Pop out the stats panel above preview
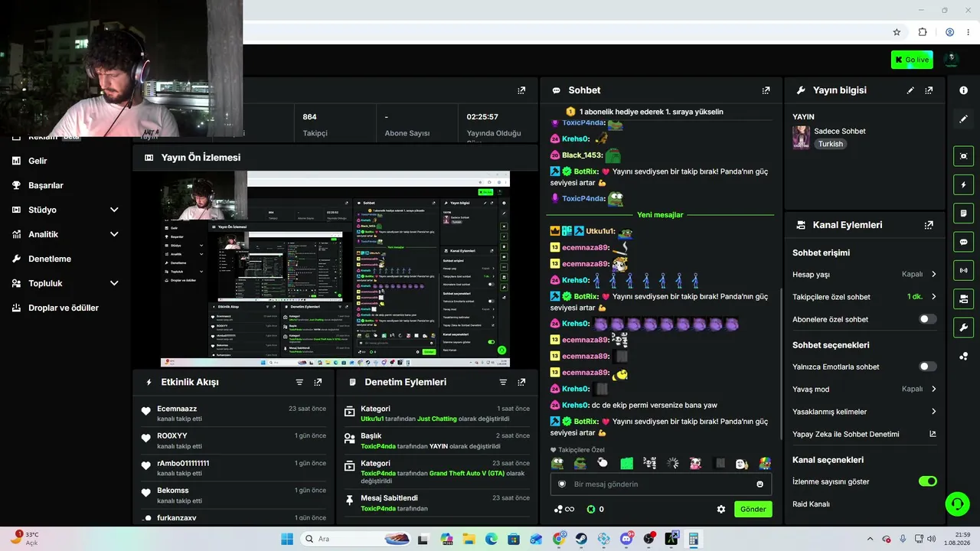The image size is (980, 551). coord(521,90)
